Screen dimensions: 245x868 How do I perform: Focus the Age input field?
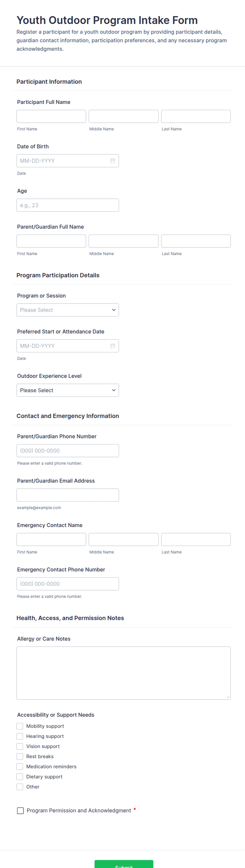[x=68, y=205]
